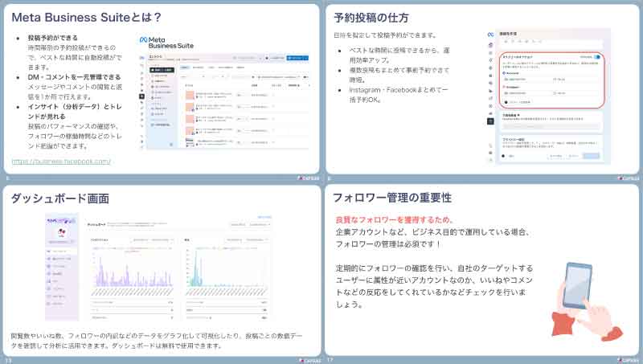Open the date range dropdown at dashboard top right
Image resolution: width=643 pixels, height=364 pixels.
[x=258, y=224]
